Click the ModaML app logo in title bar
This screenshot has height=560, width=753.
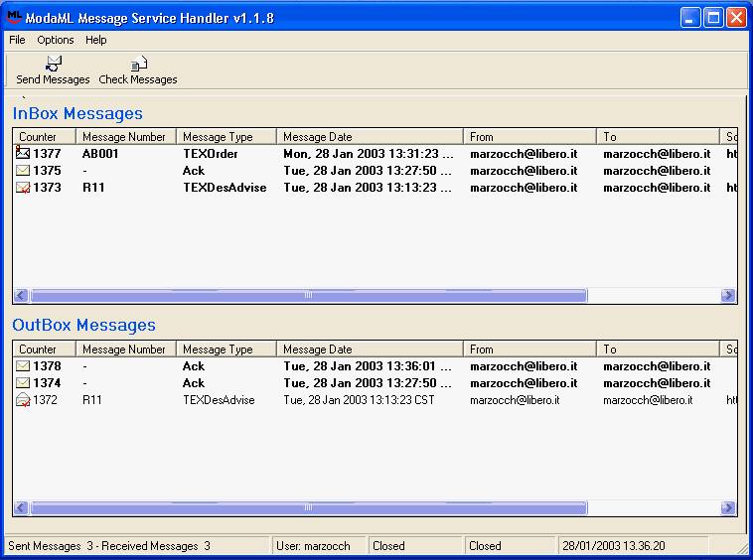[14, 17]
